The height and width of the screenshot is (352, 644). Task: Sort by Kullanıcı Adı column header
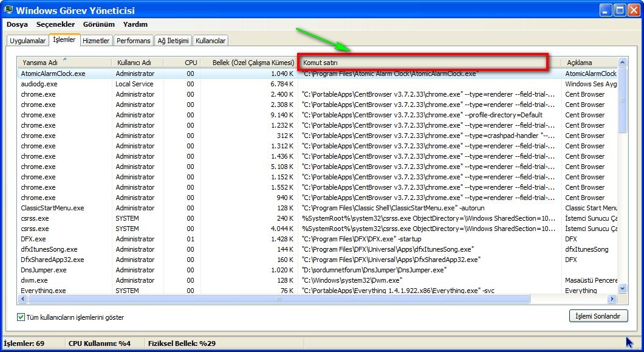pyautogui.click(x=137, y=63)
